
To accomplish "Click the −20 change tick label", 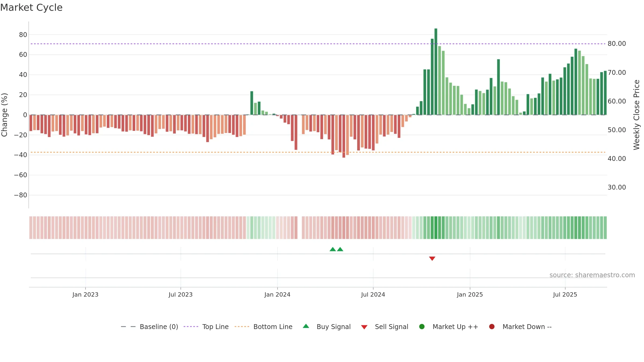I will coord(20,135).
